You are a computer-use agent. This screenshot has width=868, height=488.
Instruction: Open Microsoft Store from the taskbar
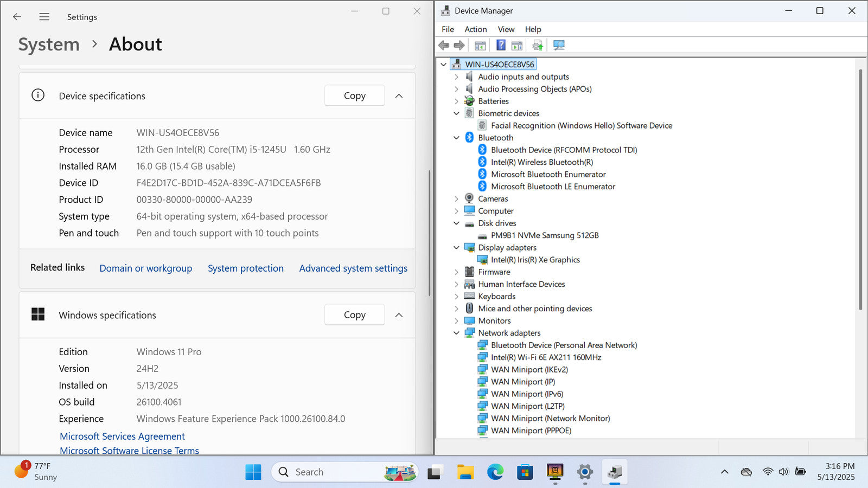coord(525,472)
